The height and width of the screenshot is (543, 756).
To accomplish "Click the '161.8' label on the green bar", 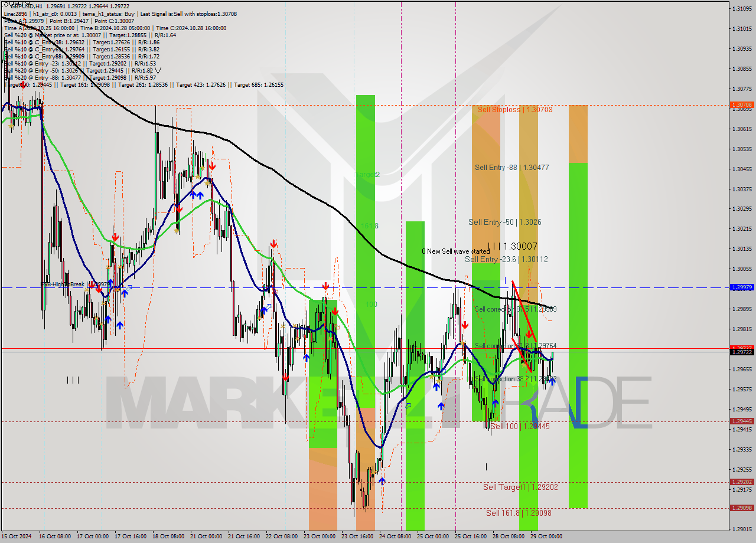I will [x=369, y=226].
